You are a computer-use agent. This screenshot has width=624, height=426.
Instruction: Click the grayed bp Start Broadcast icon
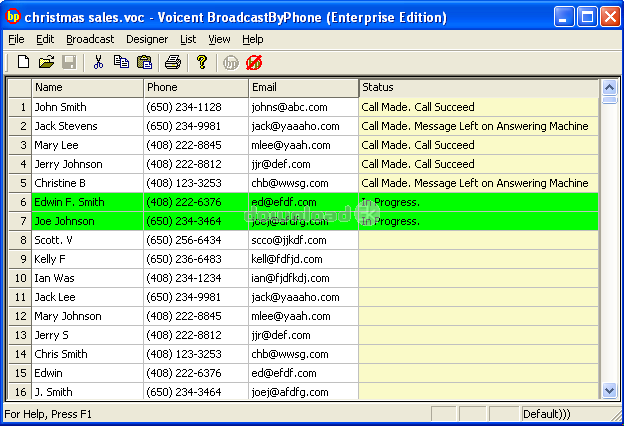(x=231, y=63)
